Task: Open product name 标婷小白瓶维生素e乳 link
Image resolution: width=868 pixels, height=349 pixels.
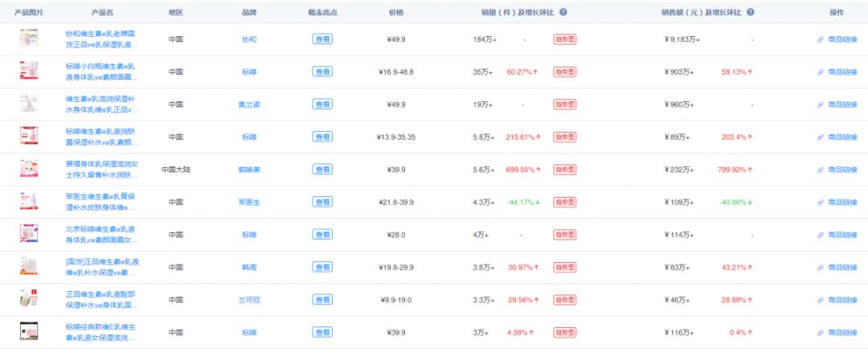Action: point(101,72)
